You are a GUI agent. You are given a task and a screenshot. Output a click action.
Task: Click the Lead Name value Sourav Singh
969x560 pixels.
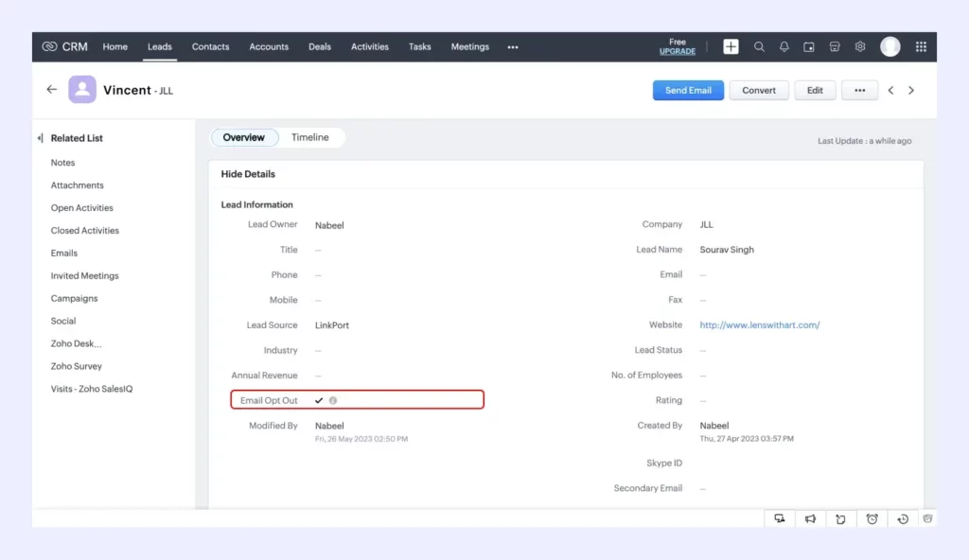coord(727,250)
